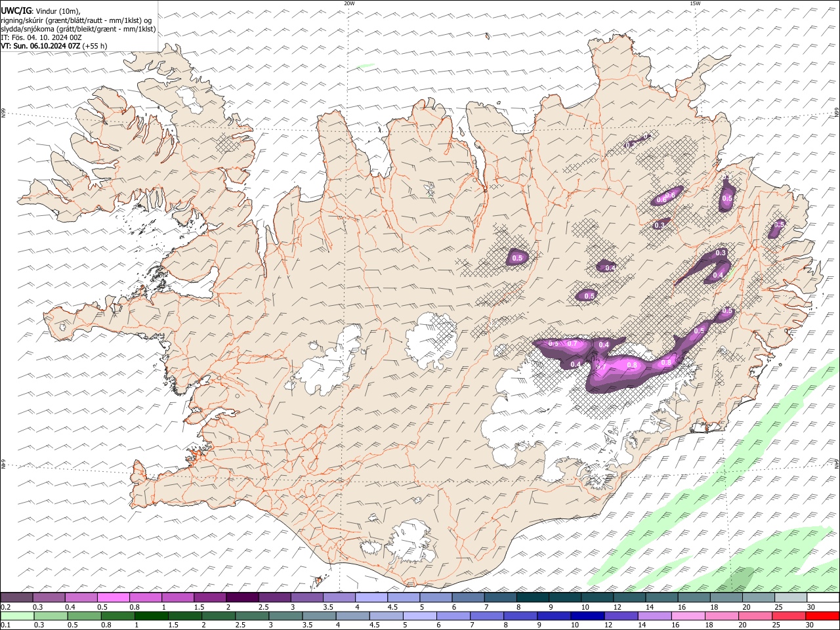Click the 0.2–0.3 swatch in upper legend bar
Viewport: 840px width, 630px height.
(x=17, y=598)
